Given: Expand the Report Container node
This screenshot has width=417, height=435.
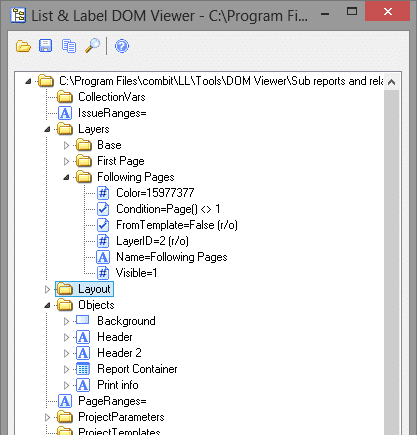Looking at the screenshot, I should pyautogui.click(x=66, y=369).
